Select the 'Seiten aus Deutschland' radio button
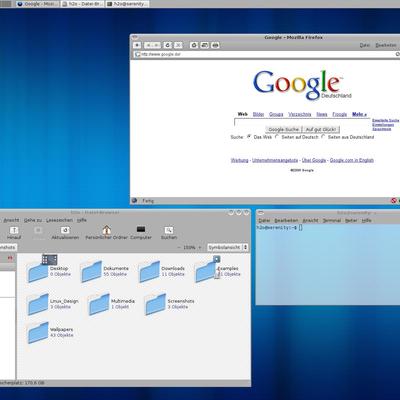 [x=323, y=137]
